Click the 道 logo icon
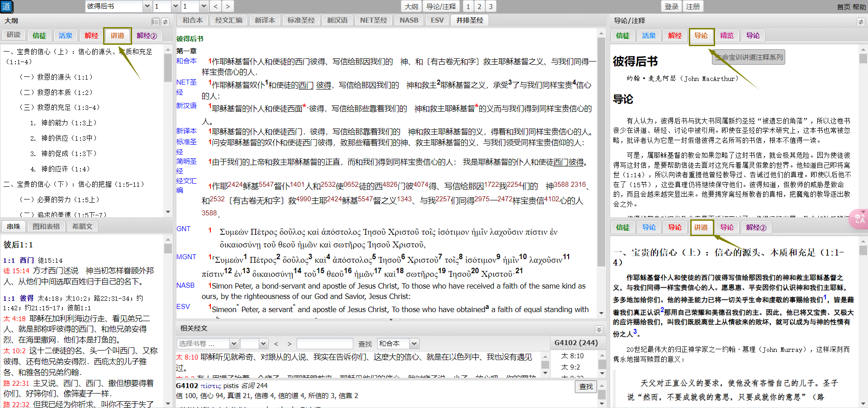The height and width of the screenshot is (408, 868). pos(6,6)
